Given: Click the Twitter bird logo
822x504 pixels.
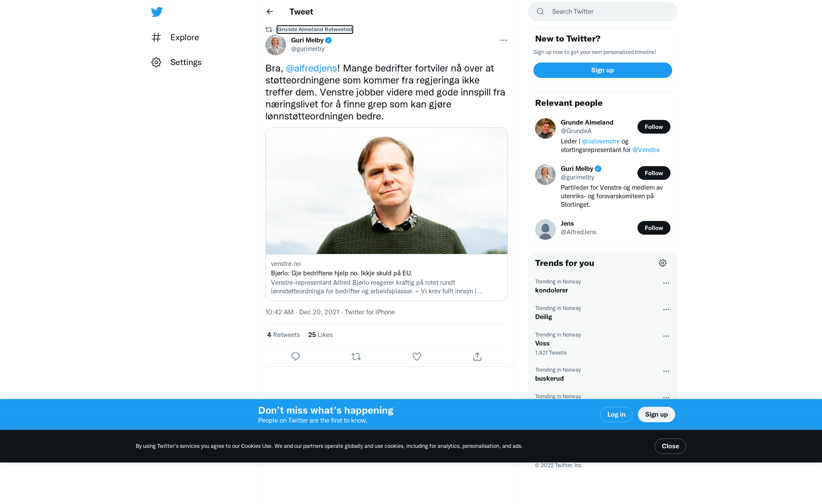Looking at the screenshot, I should click(157, 12).
